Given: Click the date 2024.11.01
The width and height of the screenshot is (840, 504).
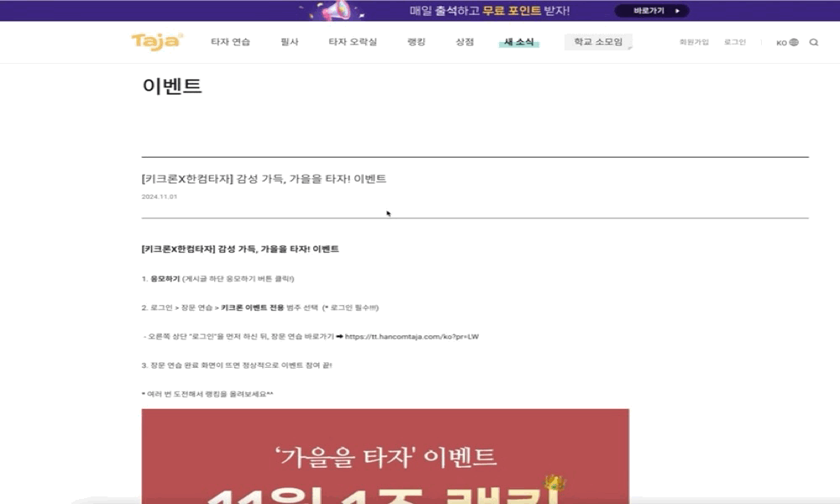Looking at the screenshot, I should (159, 197).
